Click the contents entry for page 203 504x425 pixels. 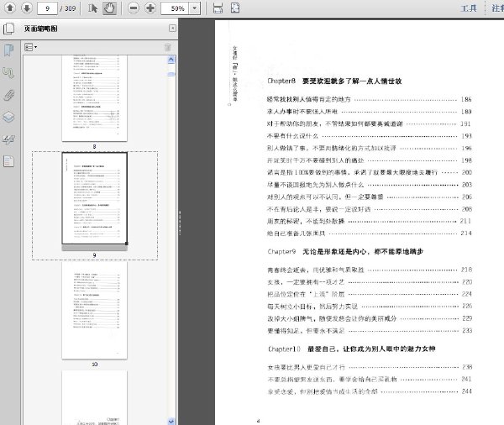(x=370, y=185)
